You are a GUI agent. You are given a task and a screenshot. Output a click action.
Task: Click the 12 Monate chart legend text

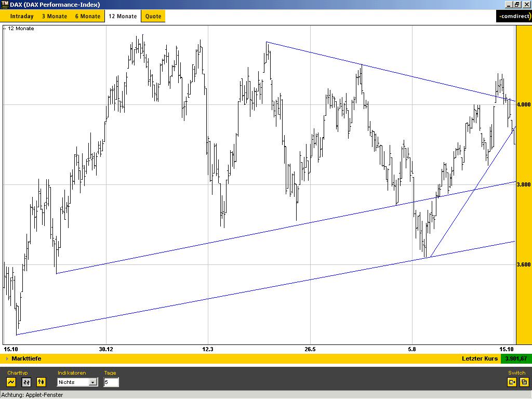[x=21, y=29]
